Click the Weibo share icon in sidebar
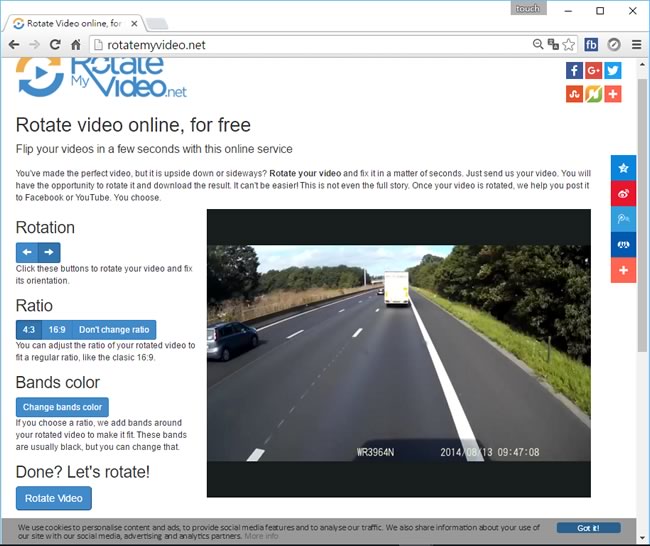 click(623, 193)
